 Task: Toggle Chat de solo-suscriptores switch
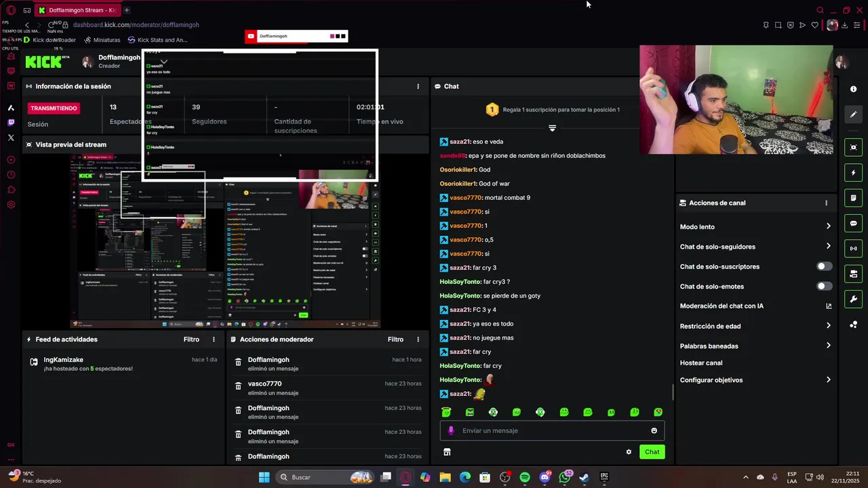[824, 266]
